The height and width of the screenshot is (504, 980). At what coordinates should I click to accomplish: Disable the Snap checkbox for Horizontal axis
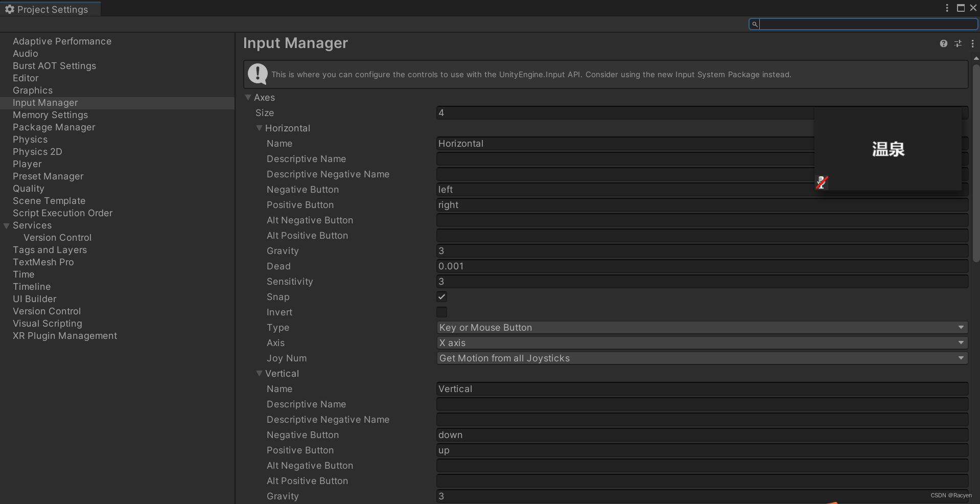click(441, 296)
